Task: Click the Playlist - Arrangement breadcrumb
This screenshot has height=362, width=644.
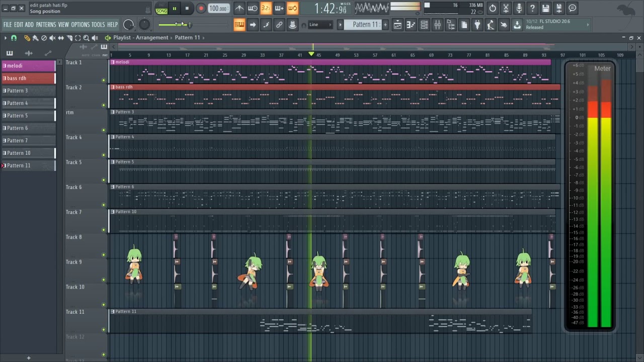Action: pos(141,38)
